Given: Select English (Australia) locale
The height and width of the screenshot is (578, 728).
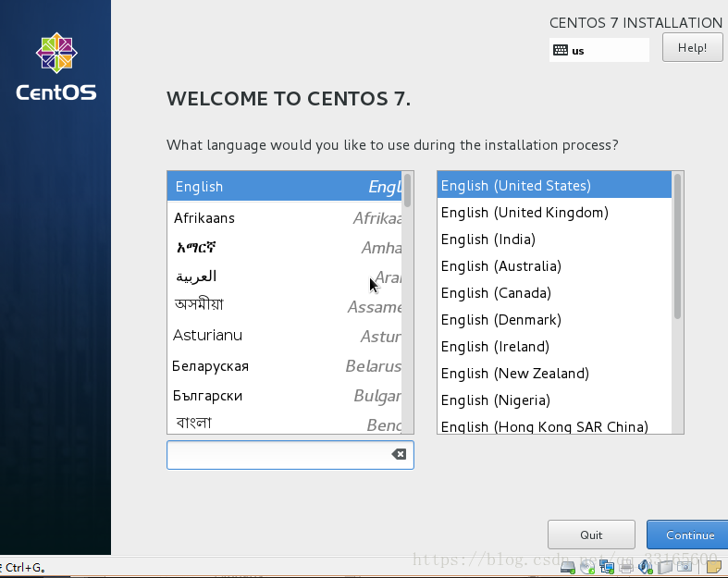Looking at the screenshot, I should [554, 266].
